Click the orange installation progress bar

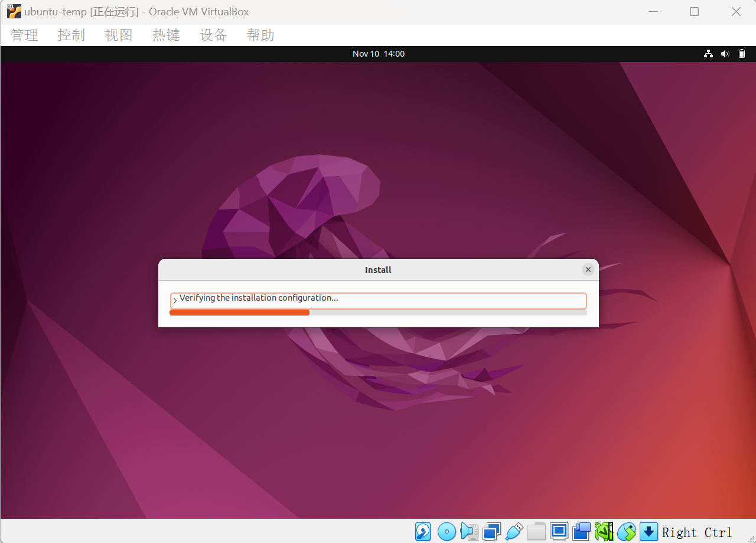(378, 313)
